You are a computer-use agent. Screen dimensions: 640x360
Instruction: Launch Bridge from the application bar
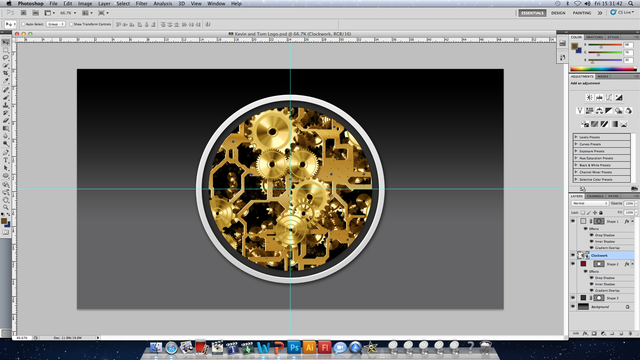[x=24, y=13]
